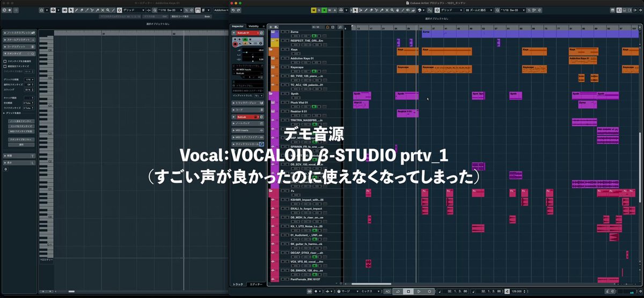This screenshot has height=298, width=644.
Task: Click the swing 33% value field
Action: click(x=28, y=90)
